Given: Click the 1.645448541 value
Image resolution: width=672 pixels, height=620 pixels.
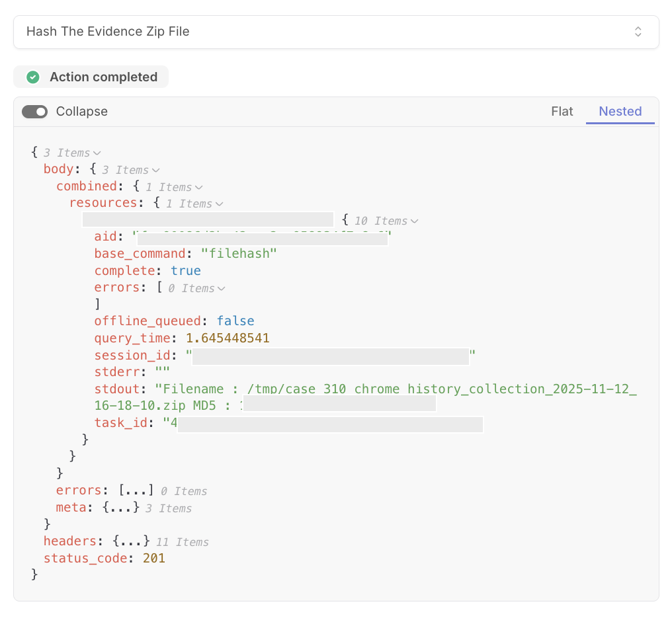Looking at the screenshot, I should coord(228,338).
